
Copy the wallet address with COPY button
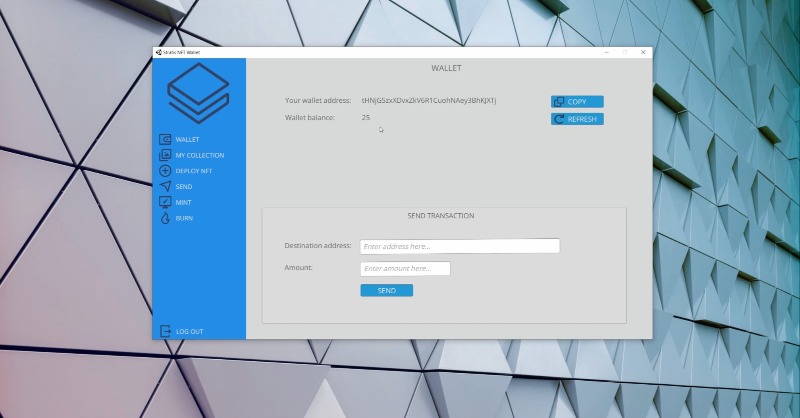pyautogui.click(x=577, y=102)
